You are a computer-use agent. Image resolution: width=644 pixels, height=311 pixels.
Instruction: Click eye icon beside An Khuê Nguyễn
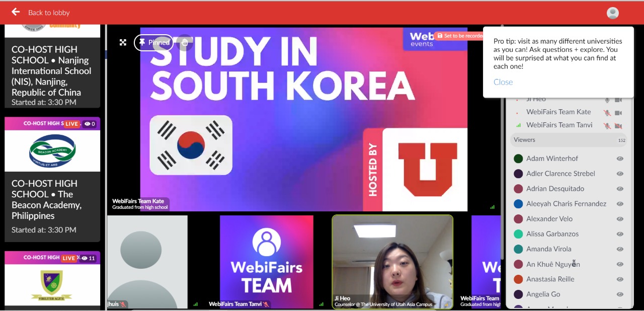(620, 264)
